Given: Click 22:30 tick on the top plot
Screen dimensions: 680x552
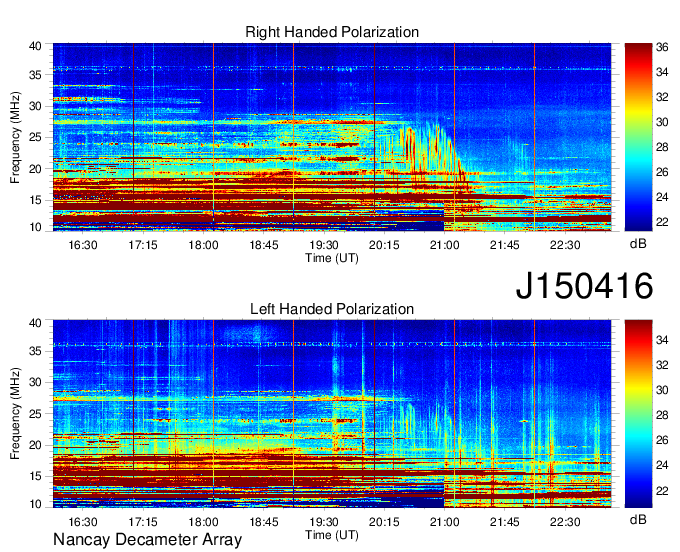Looking at the screenshot, I should coord(565,245).
